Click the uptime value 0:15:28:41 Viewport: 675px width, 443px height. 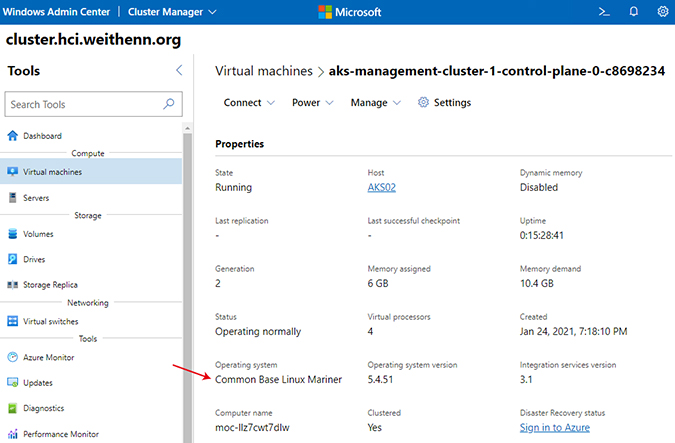(542, 235)
